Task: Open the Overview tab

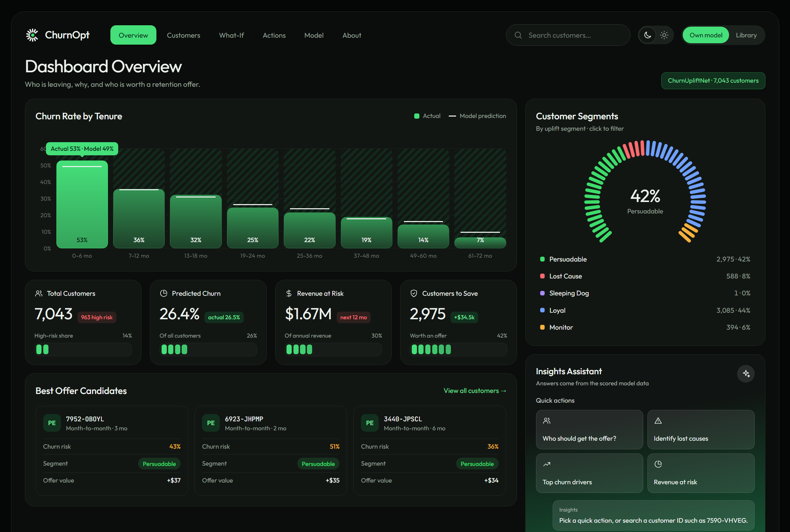Action: click(x=133, y=35)
